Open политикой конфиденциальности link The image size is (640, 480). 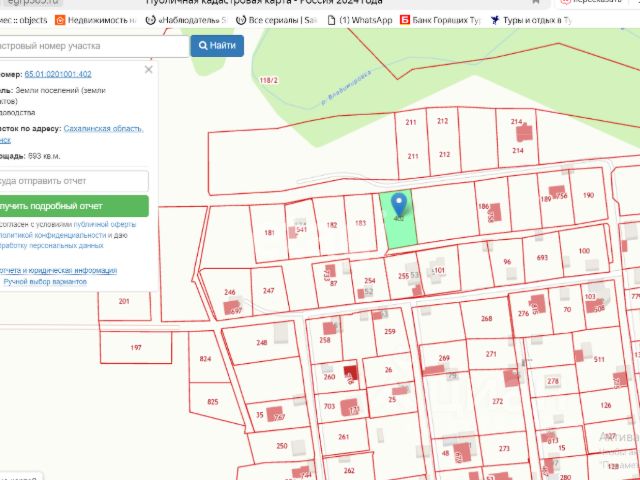pyautogui.click(x=52, y=235)
